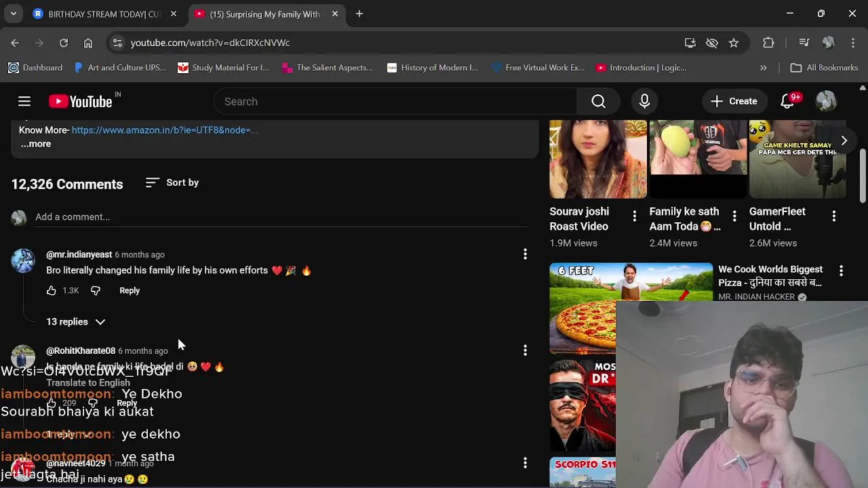The image size is (868, 488).
Task: Open notifications bell showing 9+
Action: tap(787, 102)
